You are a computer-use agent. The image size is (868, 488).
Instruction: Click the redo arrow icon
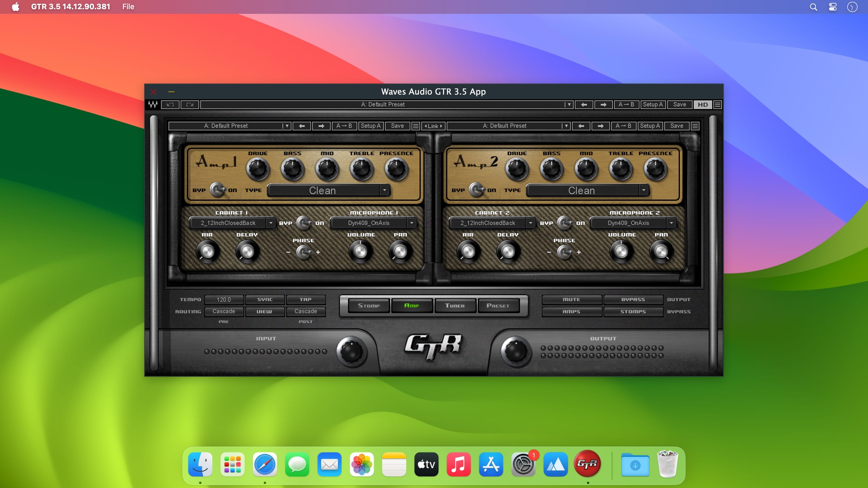(190, 104)
